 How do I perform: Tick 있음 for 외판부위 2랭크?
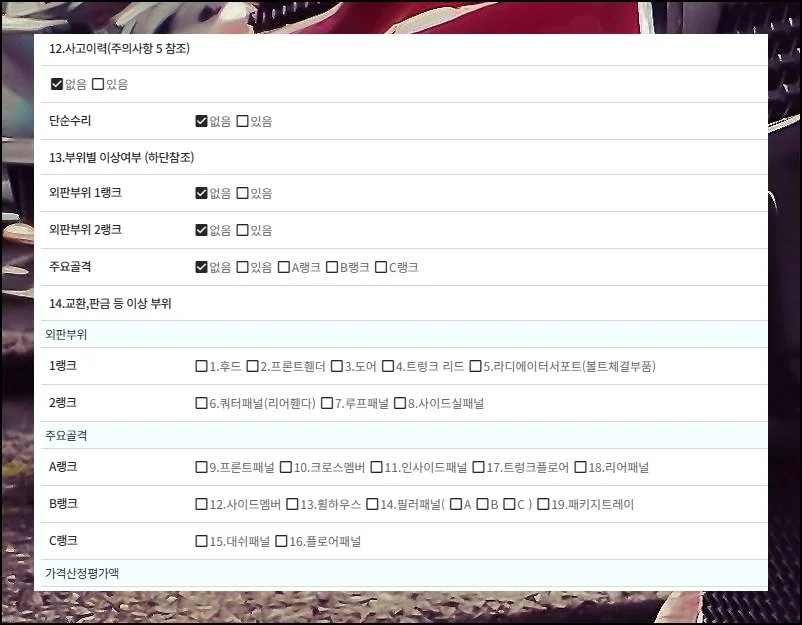pyautogui.click(x=242, y=230)
